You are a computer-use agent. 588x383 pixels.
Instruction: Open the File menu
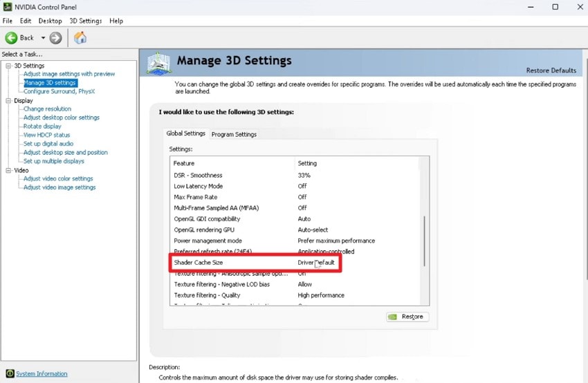click(8, 21)
